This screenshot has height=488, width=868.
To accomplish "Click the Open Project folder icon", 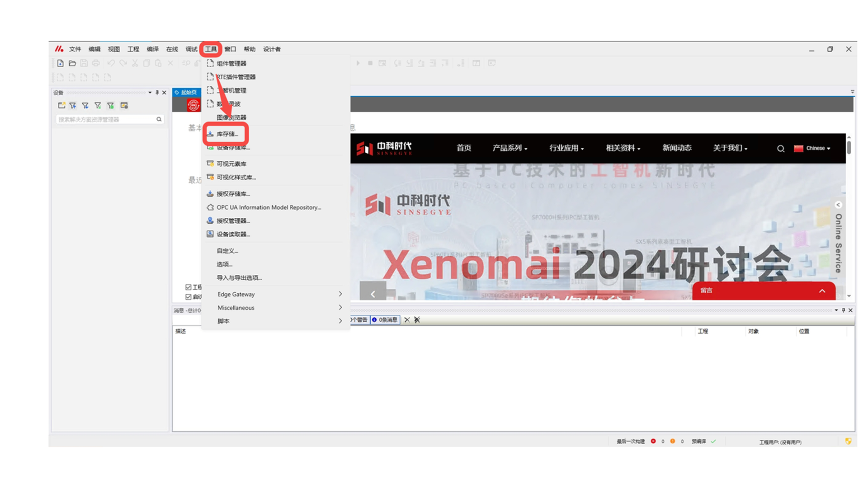I will pyautogui.click(x=72, y=63).
